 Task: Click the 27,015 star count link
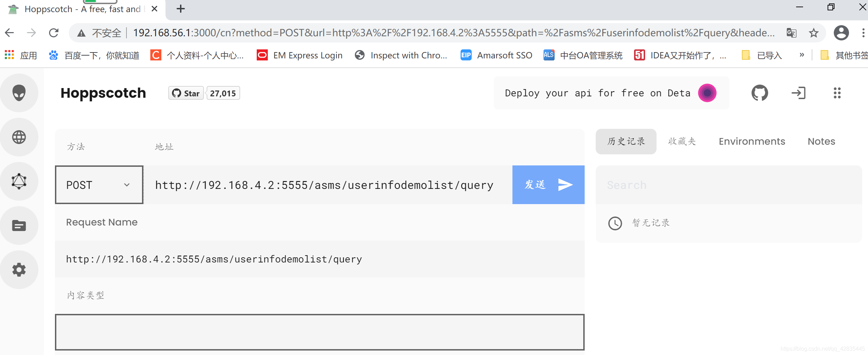click(x=223, y=93)
